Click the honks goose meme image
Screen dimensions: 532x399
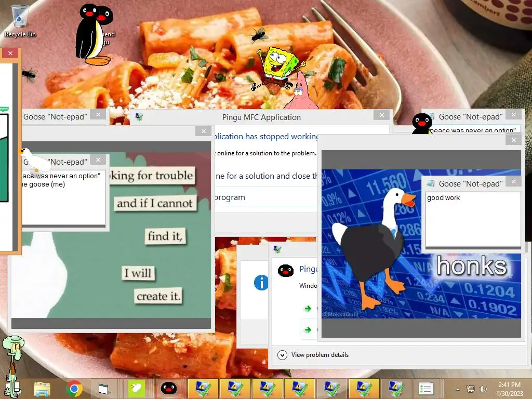point(421,244)
